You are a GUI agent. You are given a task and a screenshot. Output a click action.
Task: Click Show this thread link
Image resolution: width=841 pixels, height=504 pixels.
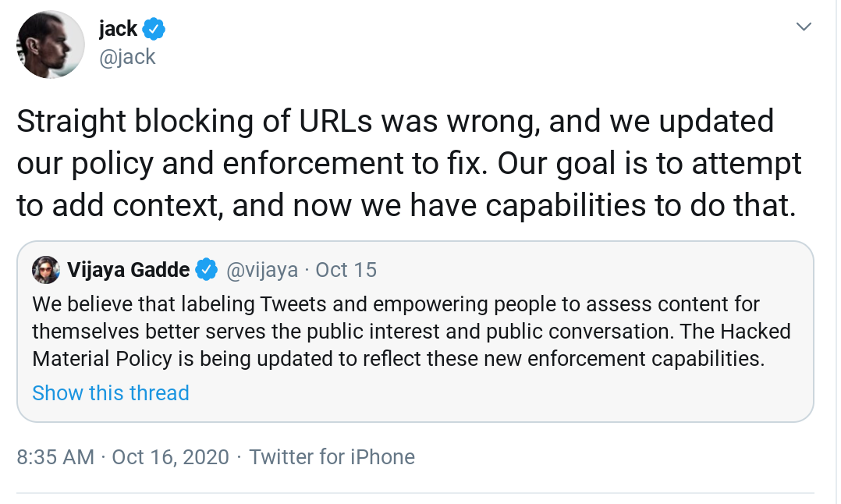(111, 393)
